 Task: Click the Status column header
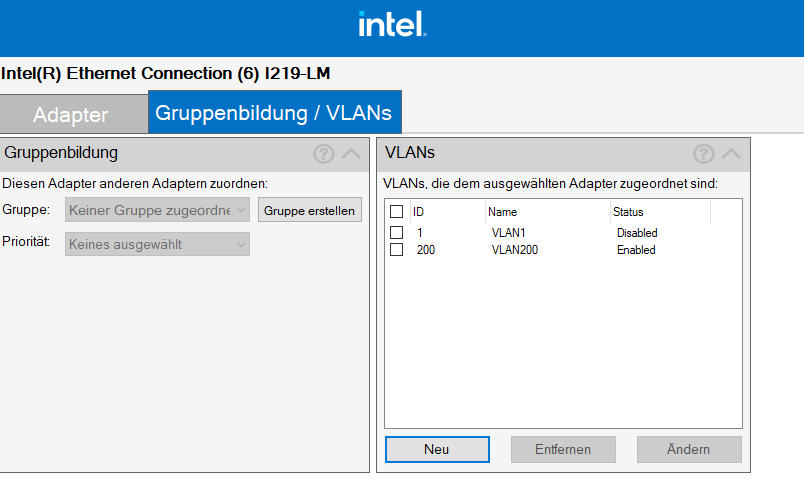pos(660,212)
